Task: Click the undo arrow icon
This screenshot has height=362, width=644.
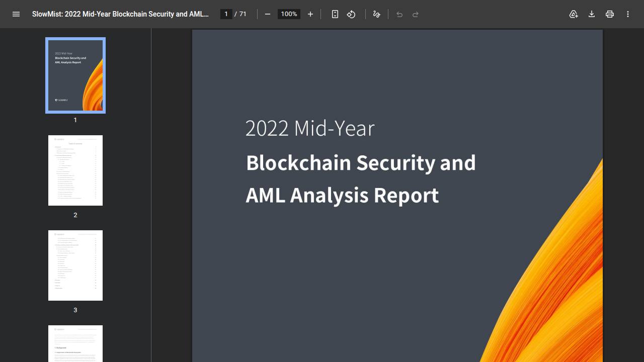Action: 399,14
